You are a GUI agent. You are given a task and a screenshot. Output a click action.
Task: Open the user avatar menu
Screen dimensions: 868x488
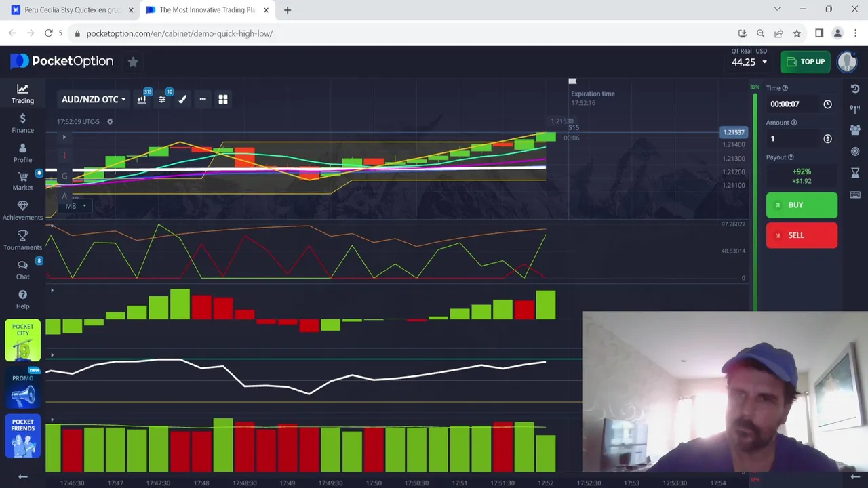click(847, 62)
